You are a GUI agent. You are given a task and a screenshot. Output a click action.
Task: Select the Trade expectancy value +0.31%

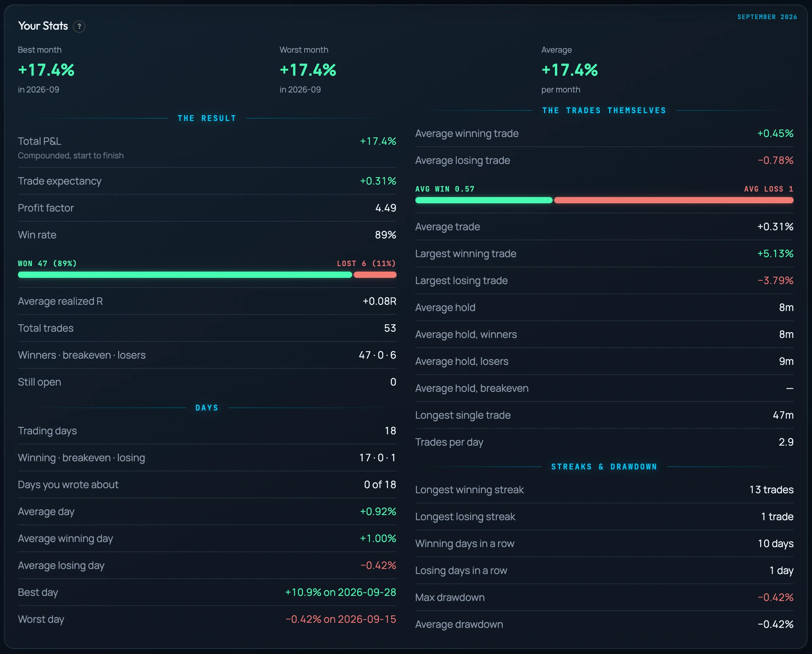pyautogui.click(x=378, y=181)
